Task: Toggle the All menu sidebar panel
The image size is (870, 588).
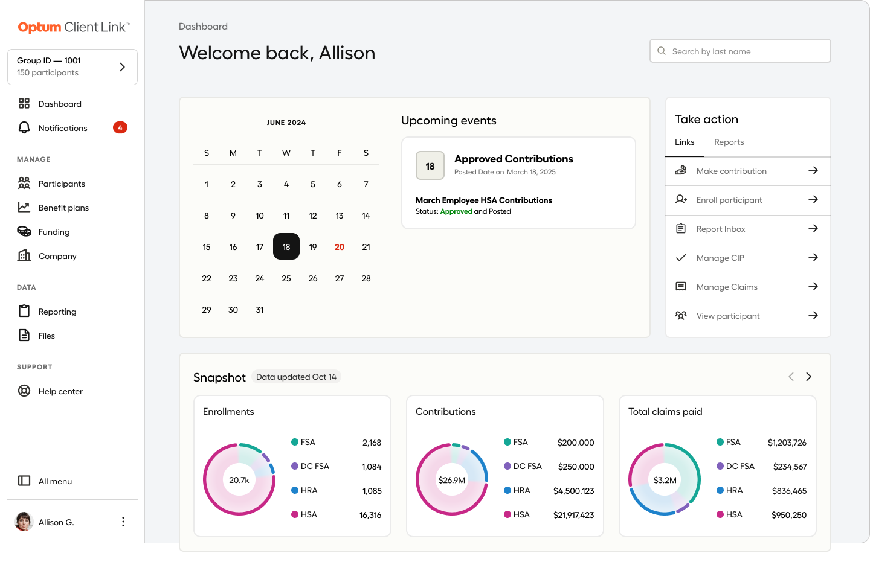Action: (x=24, y=481)
